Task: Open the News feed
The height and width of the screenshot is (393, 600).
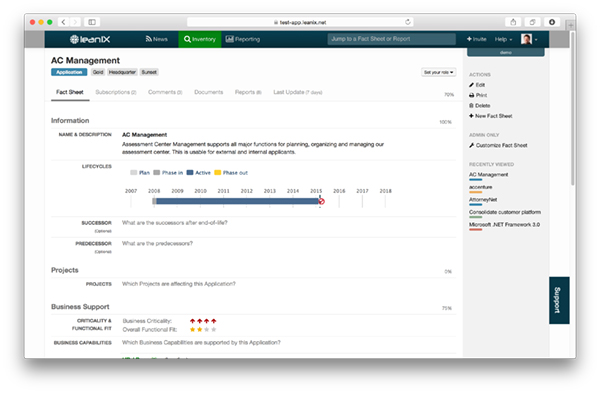Action: [157, 39]
